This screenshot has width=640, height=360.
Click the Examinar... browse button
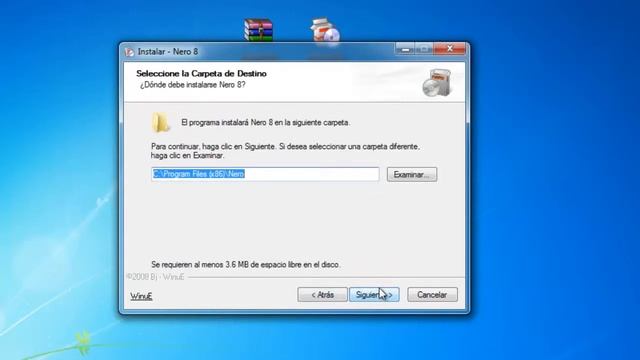click(412, 175)
